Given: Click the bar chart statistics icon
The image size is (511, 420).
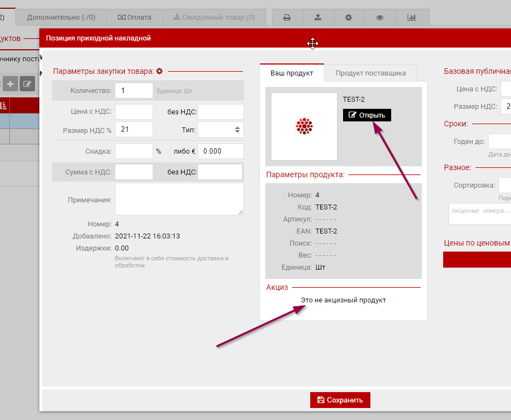Looking at the screenshot, I should coord(411,17).
